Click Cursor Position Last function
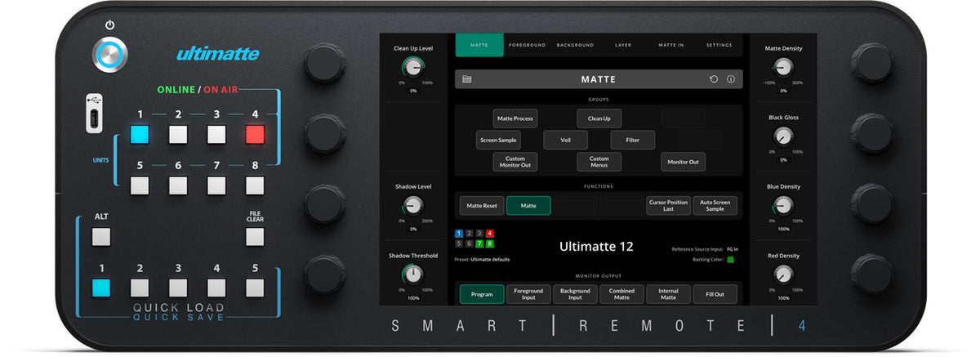This screenshot has width=980, height=357. pos(668,206)
